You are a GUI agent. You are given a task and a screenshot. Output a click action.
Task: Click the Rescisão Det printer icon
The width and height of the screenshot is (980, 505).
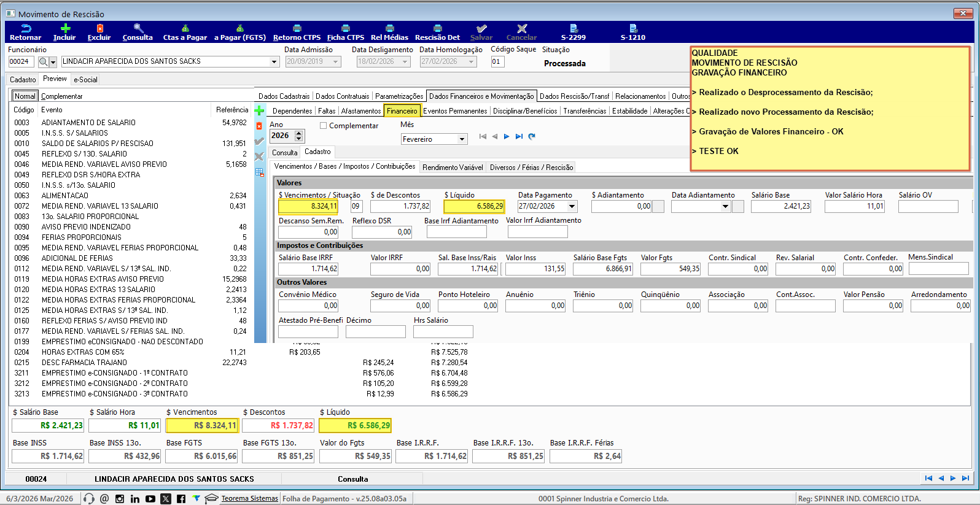click(437, 28)
